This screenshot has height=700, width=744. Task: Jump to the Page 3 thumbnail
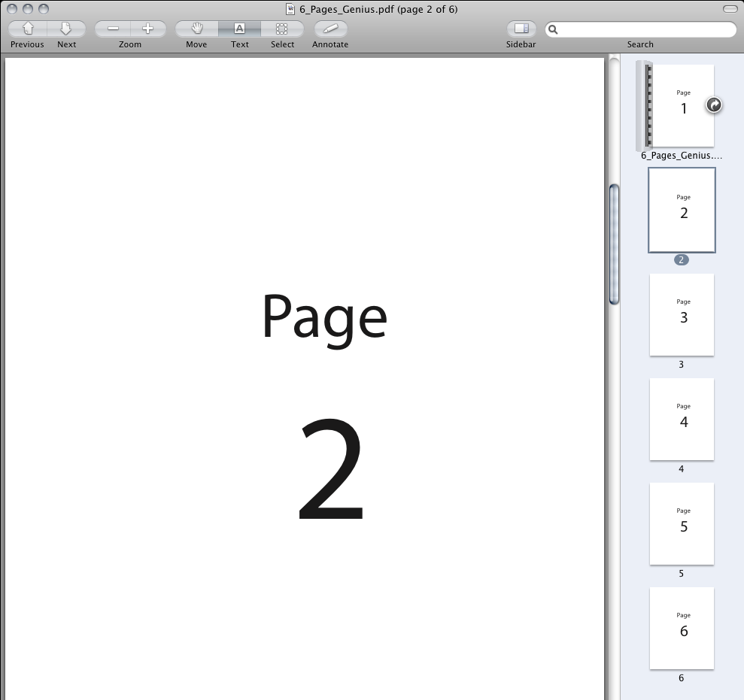coord(682,315)
